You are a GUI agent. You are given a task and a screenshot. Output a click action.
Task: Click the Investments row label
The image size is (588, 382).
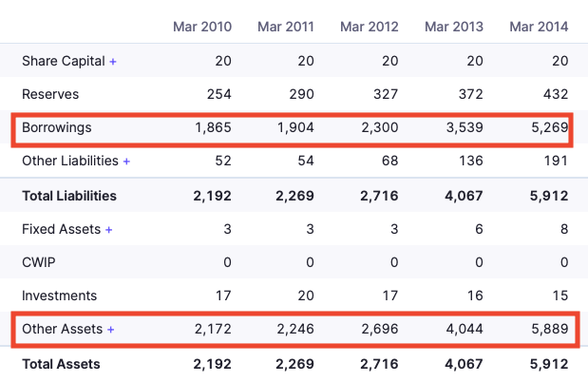point(59,296)
